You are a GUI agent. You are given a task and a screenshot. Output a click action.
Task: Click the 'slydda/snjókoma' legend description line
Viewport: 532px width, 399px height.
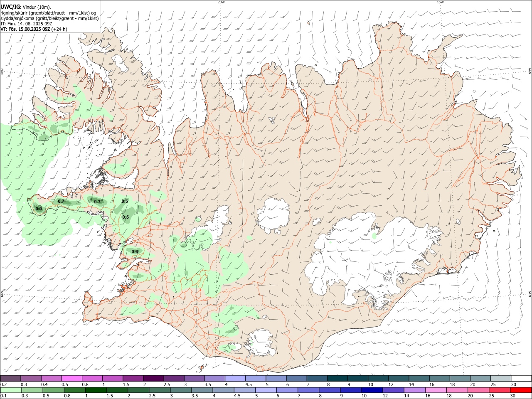(49, 18)
